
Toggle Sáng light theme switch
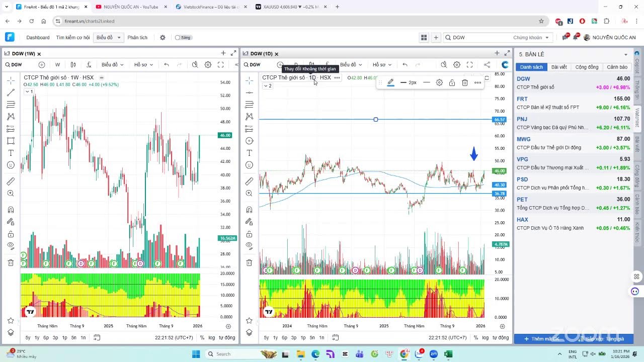click(x=183, y=38)
